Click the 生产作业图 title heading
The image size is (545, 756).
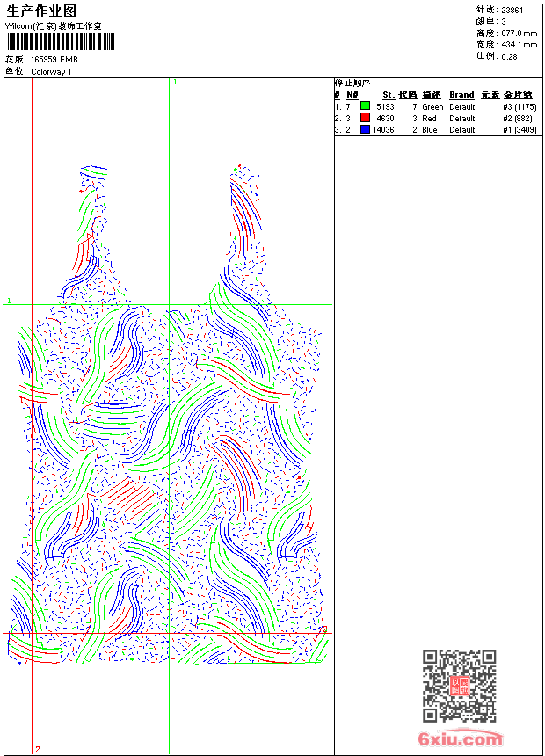(x=41, y=11)
